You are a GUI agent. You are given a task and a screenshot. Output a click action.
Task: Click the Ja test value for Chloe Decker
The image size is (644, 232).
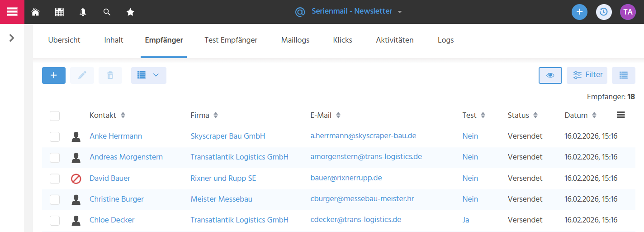[466, 220]
